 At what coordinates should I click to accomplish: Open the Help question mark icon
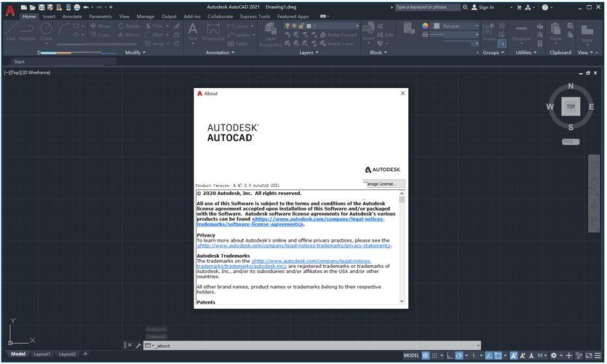point(545,7)
